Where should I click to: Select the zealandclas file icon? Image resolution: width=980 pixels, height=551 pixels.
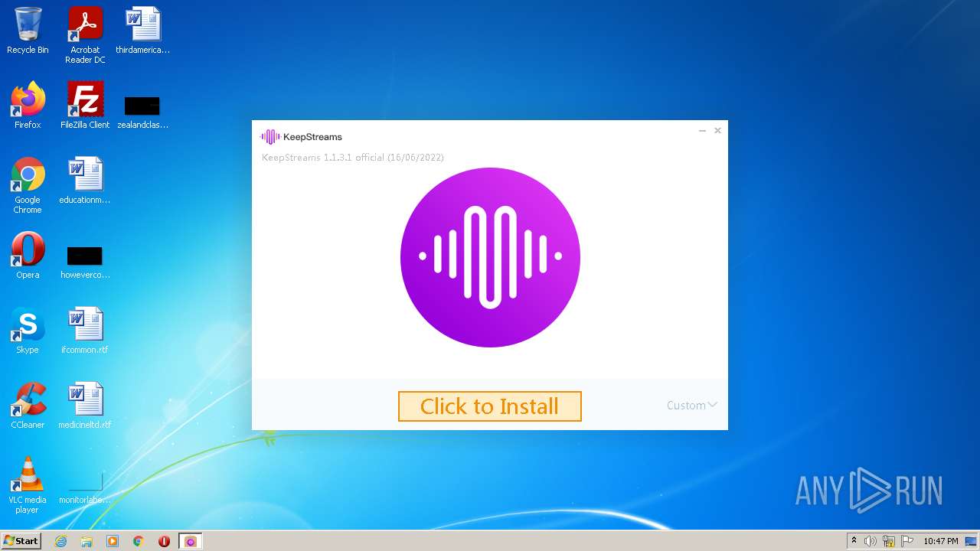tap(143, 111)
